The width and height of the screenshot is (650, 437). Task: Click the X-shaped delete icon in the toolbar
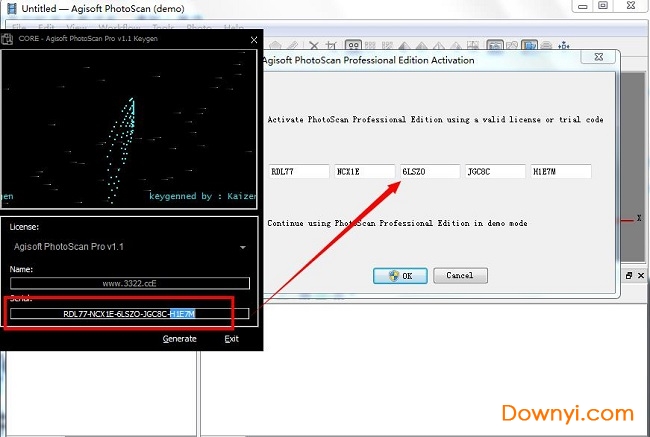pyautogui.click(x=314, y=45)
